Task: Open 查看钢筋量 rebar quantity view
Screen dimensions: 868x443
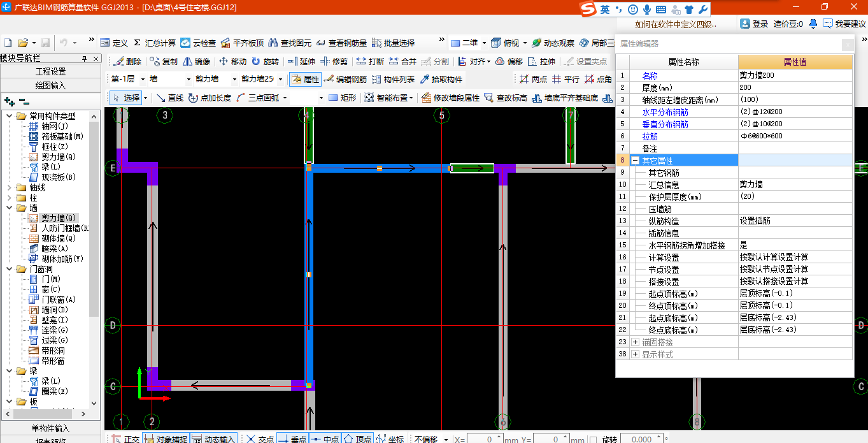Action: (341, 43)
